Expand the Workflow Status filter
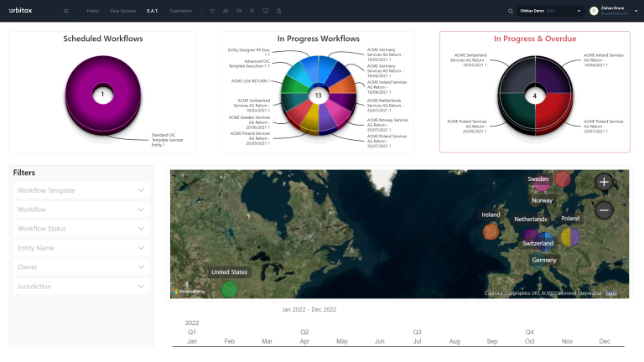Image resolution: width=644 pixels, height=362 pixels. coord(81,229)
